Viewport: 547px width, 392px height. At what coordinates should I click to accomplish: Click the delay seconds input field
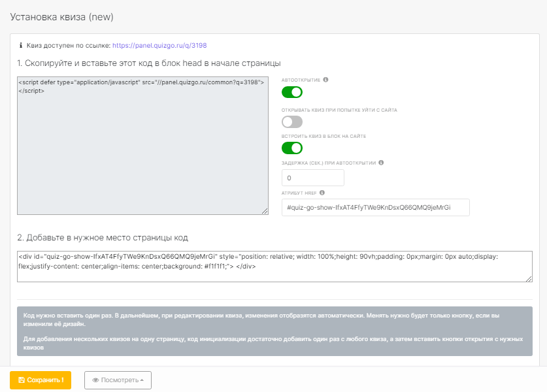313,178
